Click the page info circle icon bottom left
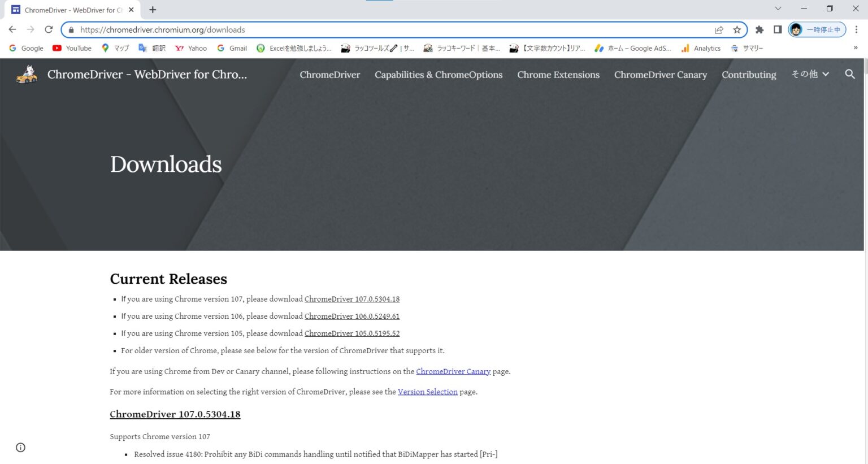The width and height of the screenshot is (868, 464). [20, 447]
